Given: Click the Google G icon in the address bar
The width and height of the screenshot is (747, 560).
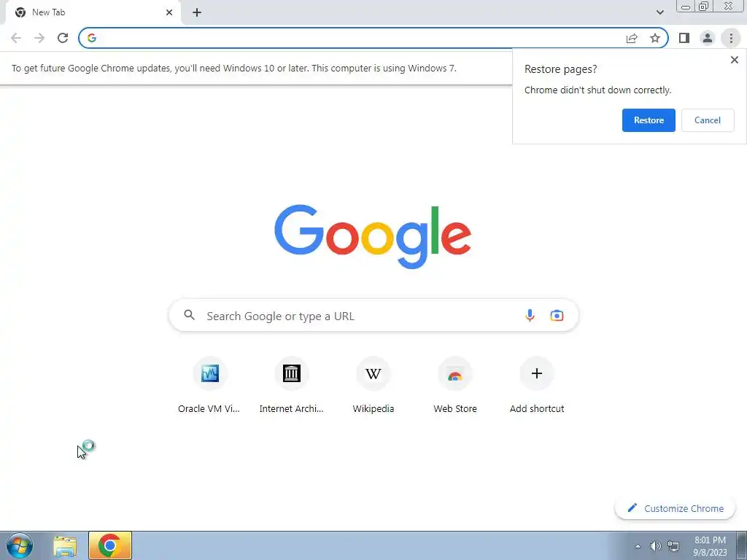Looking at the screenshot, I should point(92,38).
